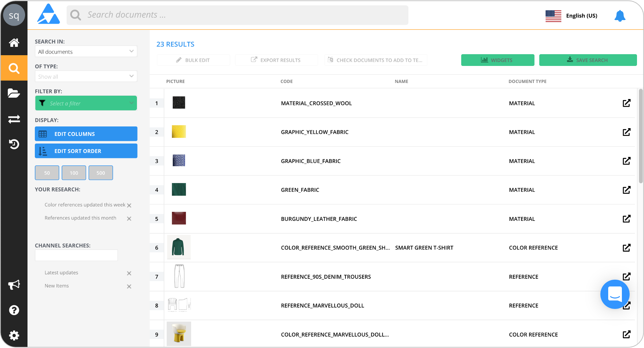The image size is (644, 348).
Task: Click the results list vertical scrollbar
Action: pyautogui.click(x=641, y=136)
